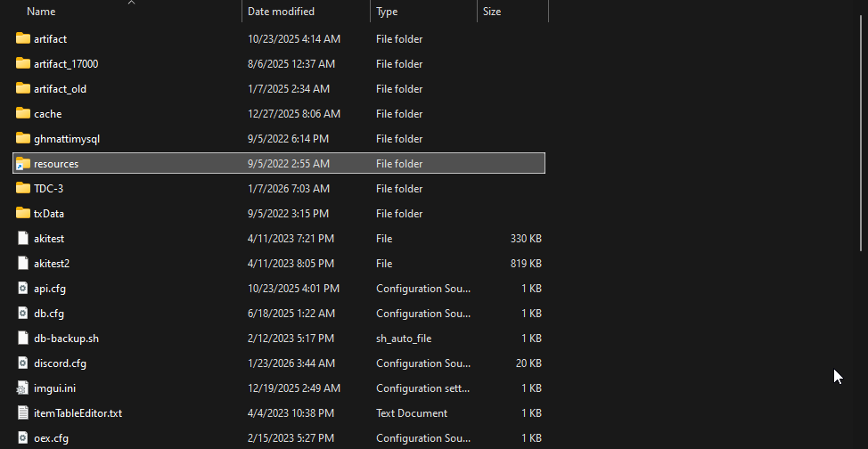Image resolution: width=868 pixels, height=449 pixels.
Task: Select the ghmattimysql folder name
Action: [67, 138]
